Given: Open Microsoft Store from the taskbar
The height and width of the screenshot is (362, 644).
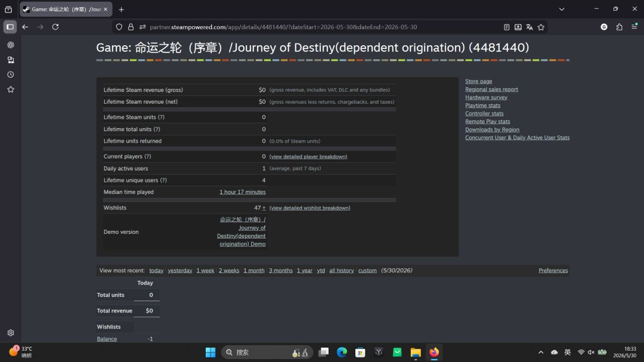Looking at the screenshot, I should tap(360, 352).
